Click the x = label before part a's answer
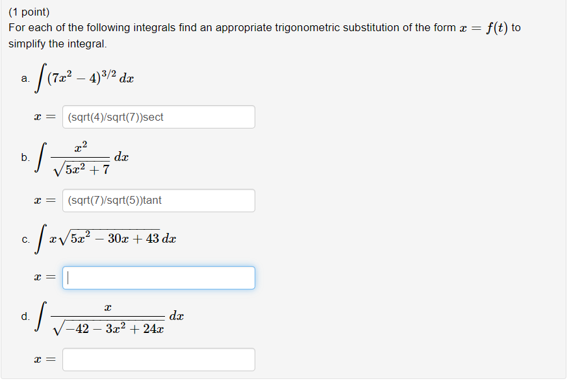Image resolution: width=571 pixels, height=392 pixels. click(x=44, y=117)
